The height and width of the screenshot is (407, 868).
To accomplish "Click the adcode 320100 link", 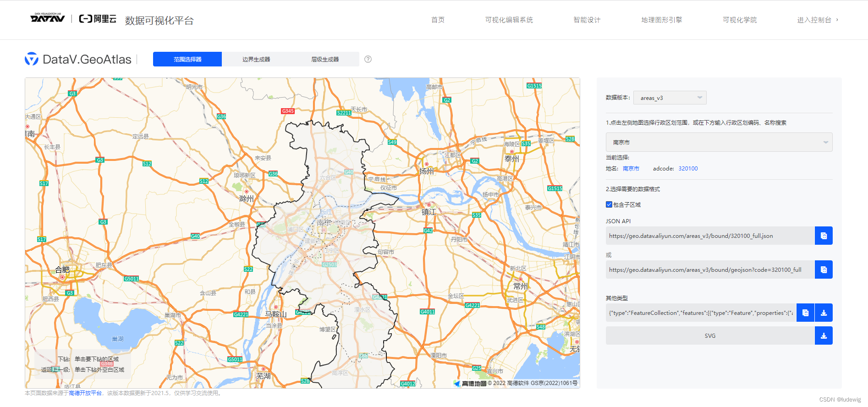I will 688,169.
